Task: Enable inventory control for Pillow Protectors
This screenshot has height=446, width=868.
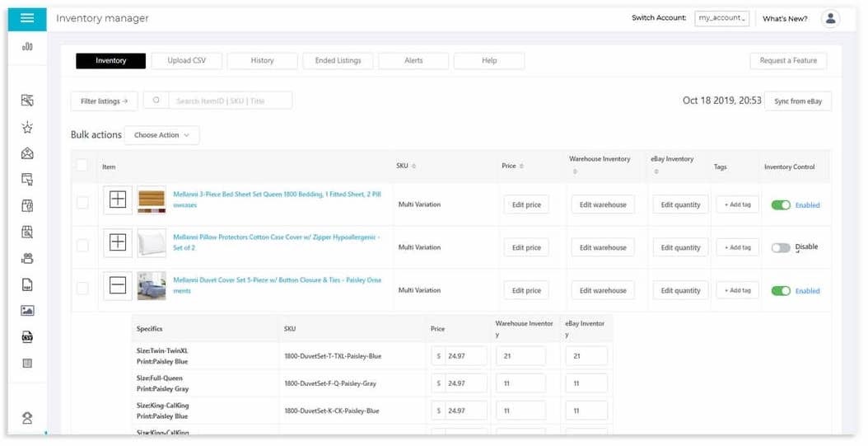Action: (780, 247)
